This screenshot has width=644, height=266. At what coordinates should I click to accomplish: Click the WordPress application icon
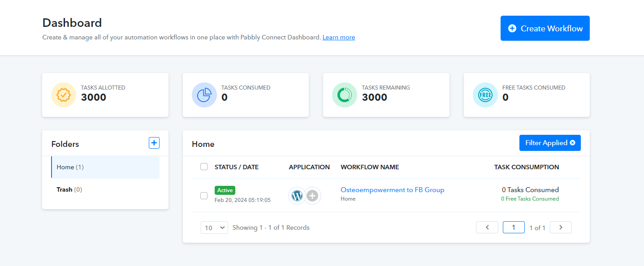(297, 196)
